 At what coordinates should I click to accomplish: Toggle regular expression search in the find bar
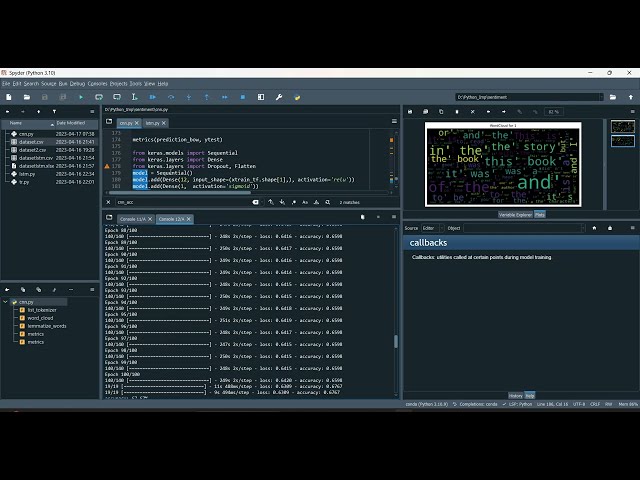click(x=293, y=202)
